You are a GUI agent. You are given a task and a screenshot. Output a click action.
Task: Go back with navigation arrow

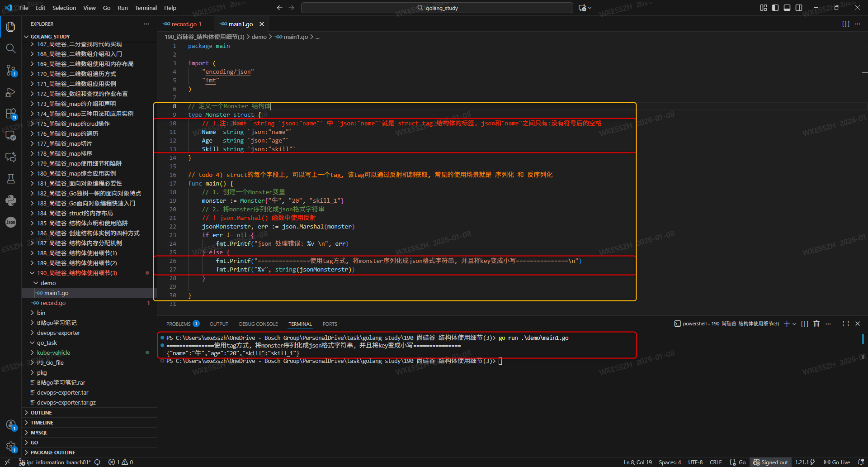pos(279,8)
